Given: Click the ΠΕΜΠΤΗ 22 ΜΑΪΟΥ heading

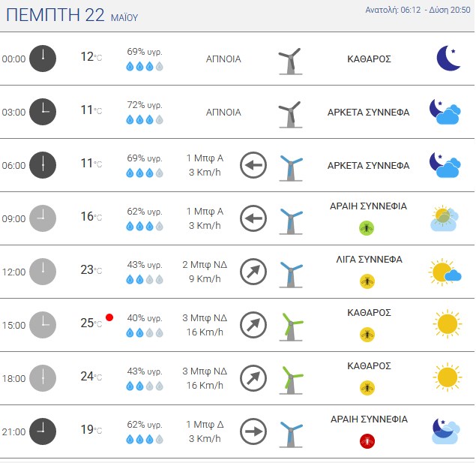Looking at the screenshot, I should point(72,15).
